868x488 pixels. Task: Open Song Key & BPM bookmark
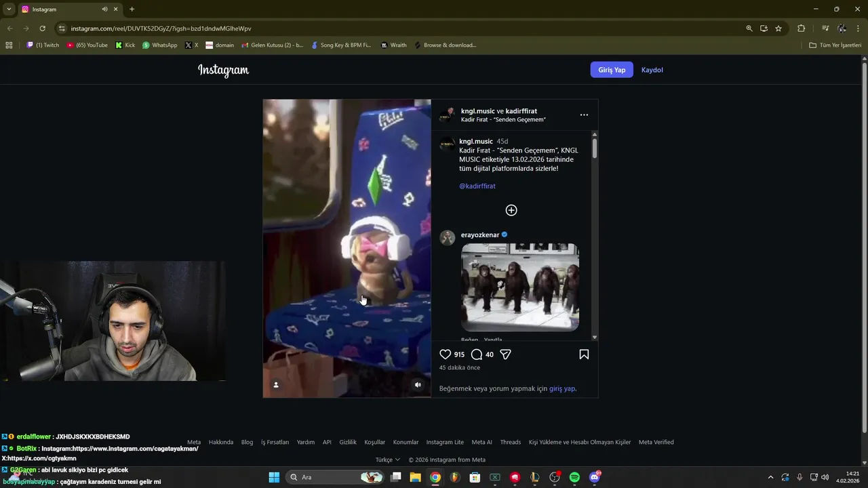(341, 45)
